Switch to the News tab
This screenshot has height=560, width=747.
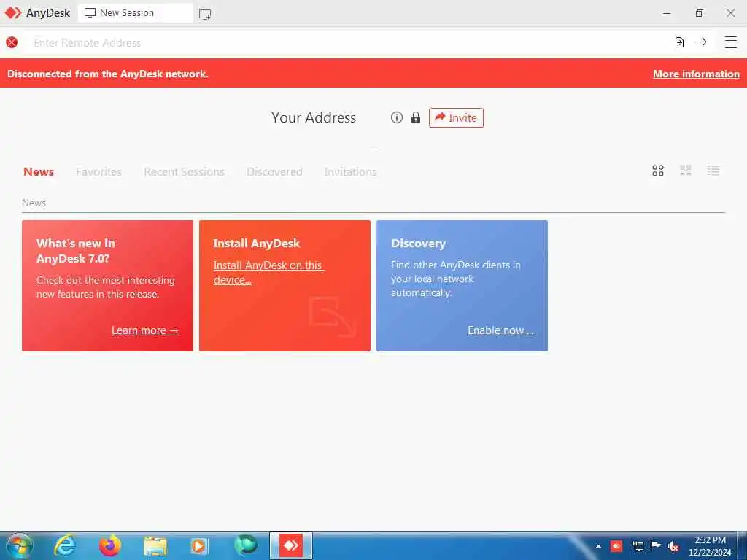click(39, 172)
